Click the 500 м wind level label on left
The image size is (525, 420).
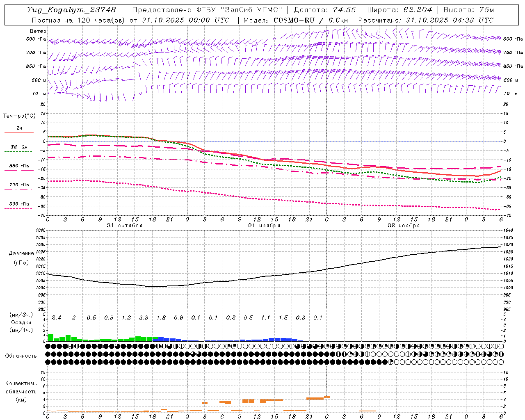pyautogui.click(x=39, y=80)
